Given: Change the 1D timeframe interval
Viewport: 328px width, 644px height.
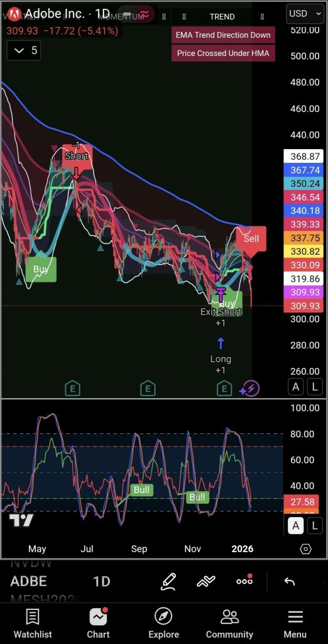Looking at the screenshot, I should coord(101,581).
